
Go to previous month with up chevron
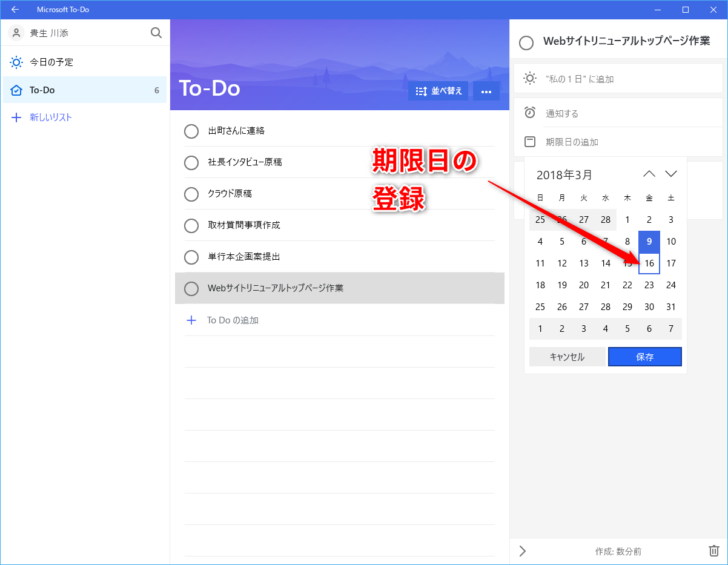pos(649,174)
